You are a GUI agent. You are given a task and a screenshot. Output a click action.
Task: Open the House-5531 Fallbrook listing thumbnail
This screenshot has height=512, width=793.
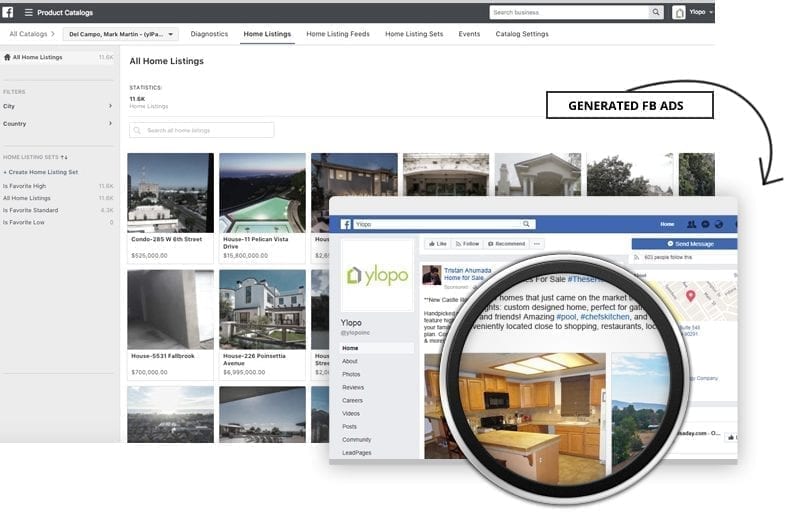(170, 309)
